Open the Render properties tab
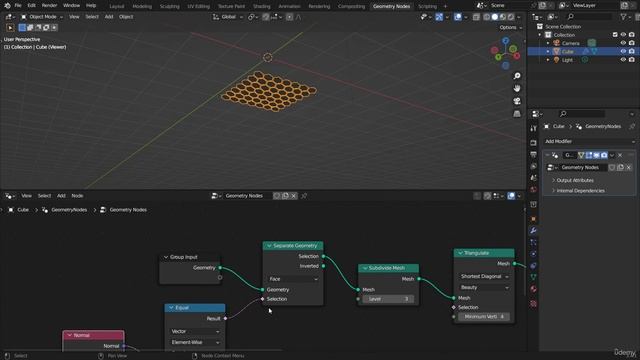 [x=533, y=143]
